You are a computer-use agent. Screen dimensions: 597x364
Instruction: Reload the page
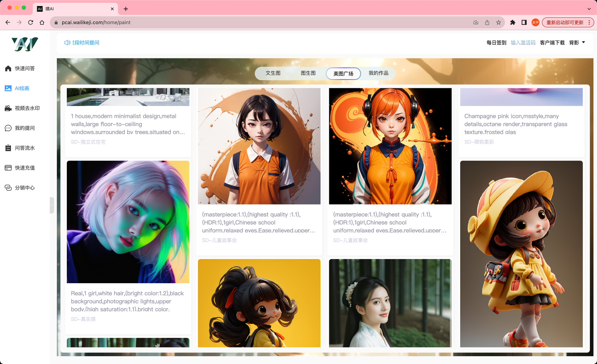pos(31,22)
